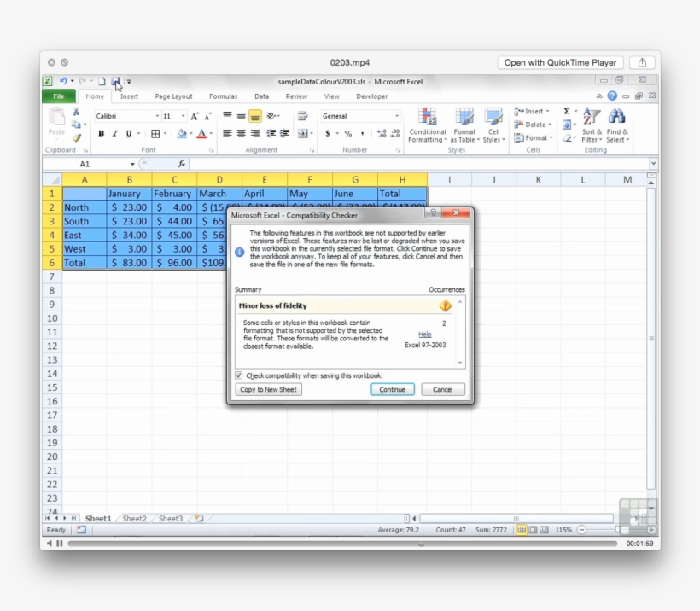
Task: Expand the Name Box dropdown arrow
Action: point(132,164)
